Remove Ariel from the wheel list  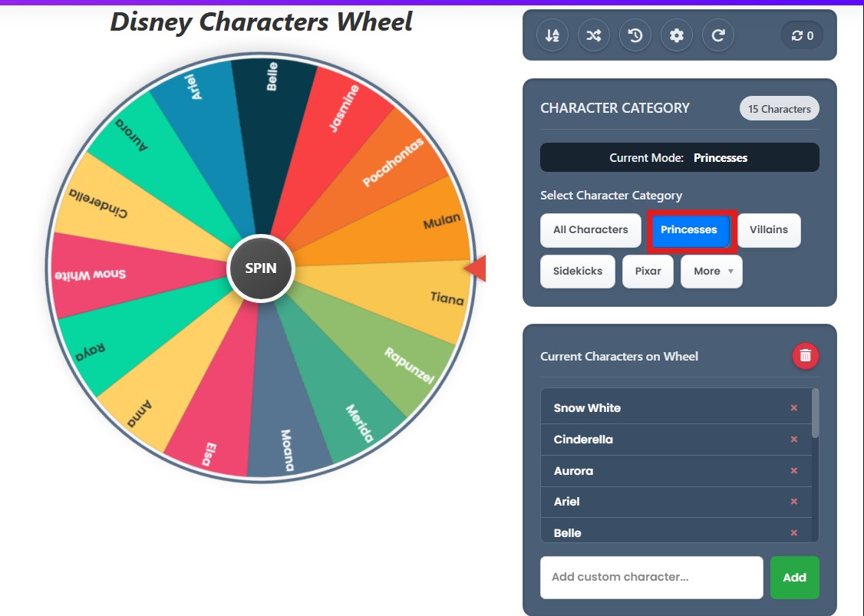point(793,502)
